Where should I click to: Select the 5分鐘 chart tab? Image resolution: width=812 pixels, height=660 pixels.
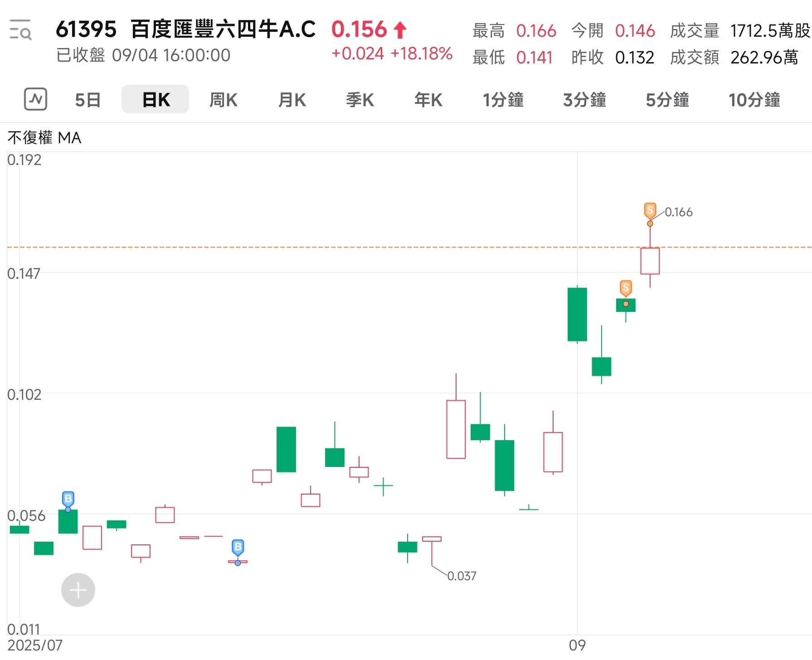667,100
